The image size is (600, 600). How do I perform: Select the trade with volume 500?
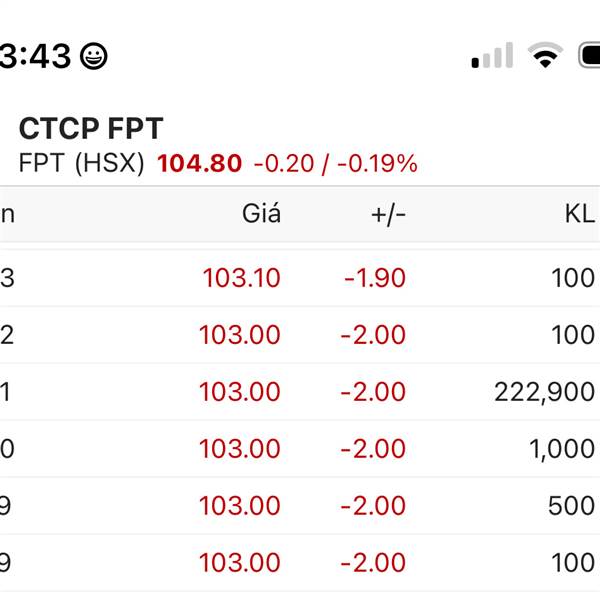click(x=300, y=505)
